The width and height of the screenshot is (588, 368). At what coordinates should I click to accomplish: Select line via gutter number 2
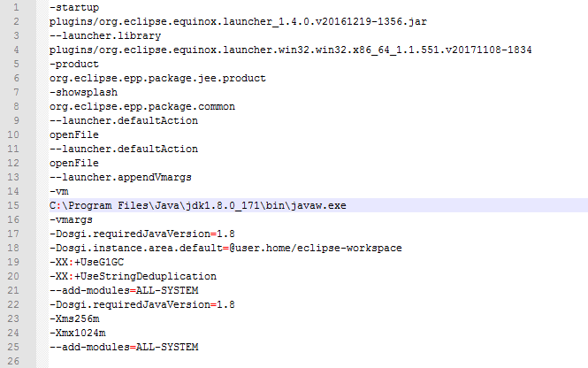[16, 22]
